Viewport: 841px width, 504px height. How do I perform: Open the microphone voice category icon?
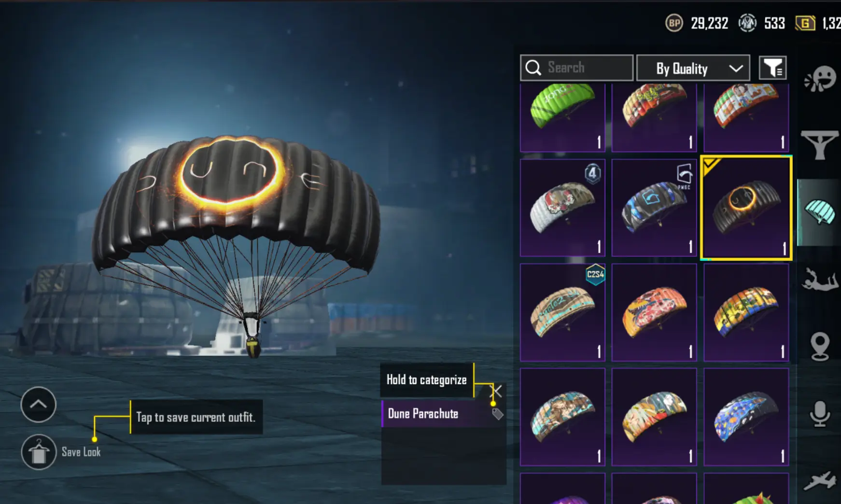click(820, 414)
